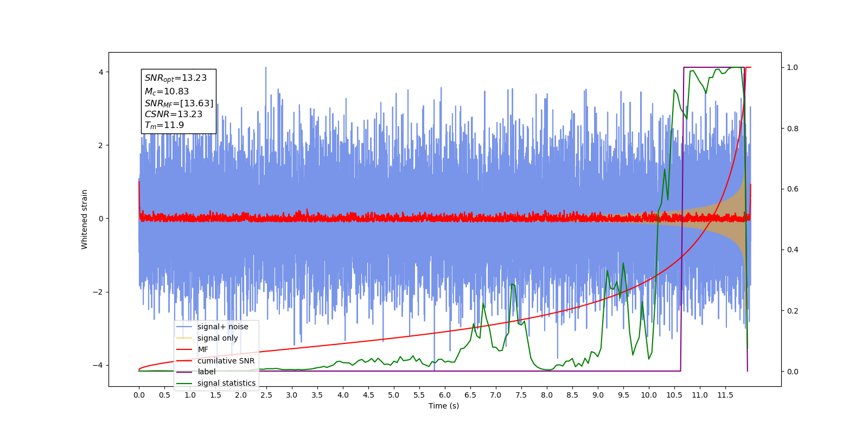The height and width of the screenshot is (434, 868).
Task: Click the x-axis tick label 4.5
Action: [368, 395]
